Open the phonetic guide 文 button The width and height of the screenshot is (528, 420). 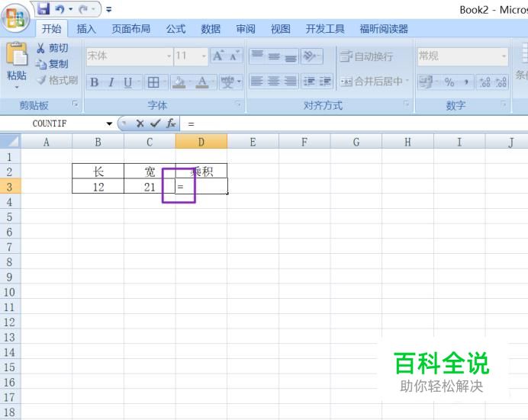click(227, 82)
